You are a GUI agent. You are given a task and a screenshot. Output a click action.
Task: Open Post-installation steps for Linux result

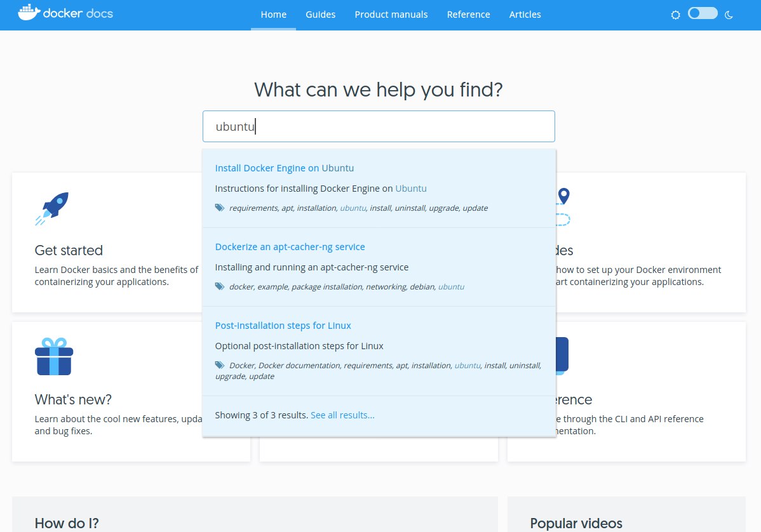click(283, 326)
